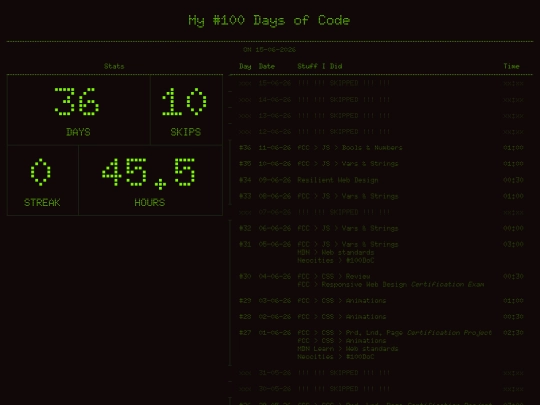Select the skipped row dated 30-05-26
540x405 pixels.
point(381,389)
